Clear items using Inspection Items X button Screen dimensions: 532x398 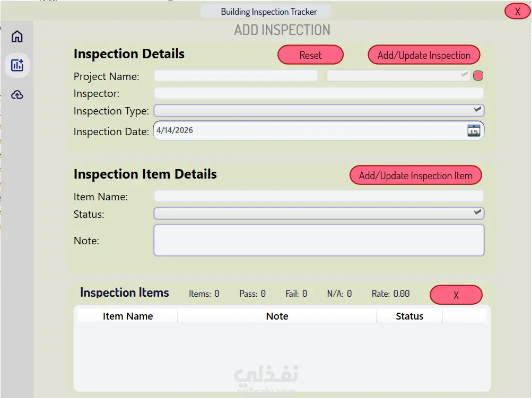point(456,295)
